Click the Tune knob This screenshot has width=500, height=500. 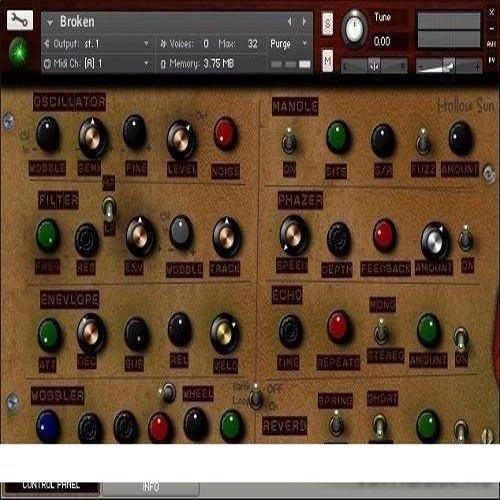354,28
